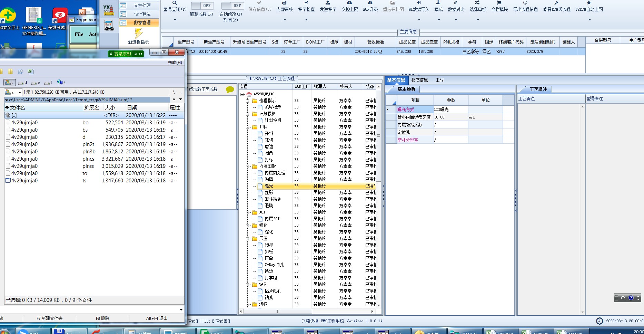
Task: Collapse the 内层图形 tree node
Action: click(x=248, y=166)
